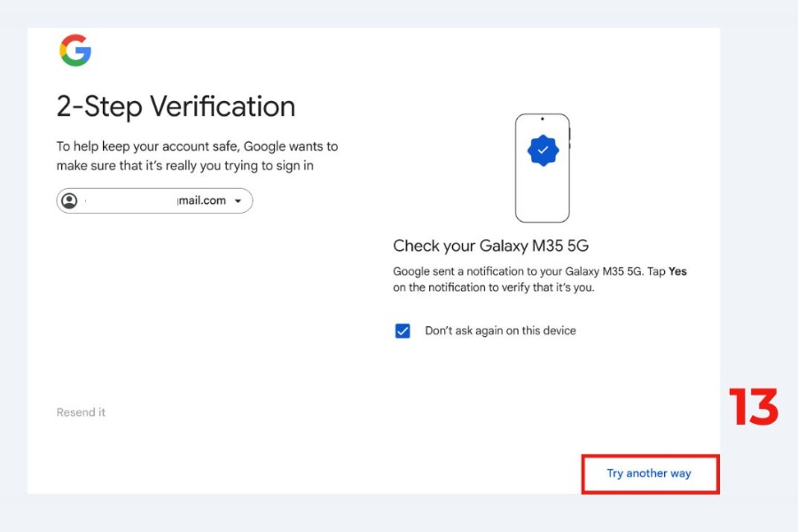
Task: Toggle via 'Don't ask again on this device' label
Action: click(500, 331)
